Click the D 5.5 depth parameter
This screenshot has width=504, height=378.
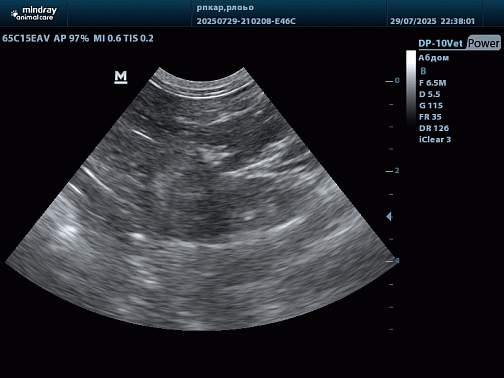(x=430, y=94)
